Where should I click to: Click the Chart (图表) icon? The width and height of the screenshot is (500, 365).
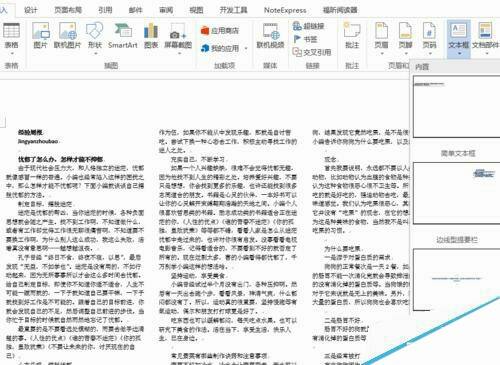coord(151,35)
